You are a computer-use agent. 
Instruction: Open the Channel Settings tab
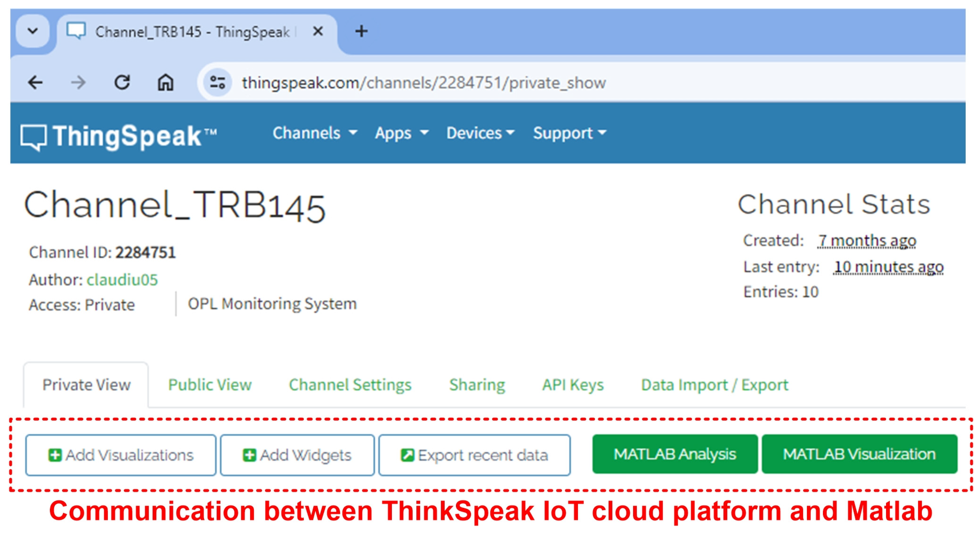pos(350,385)
